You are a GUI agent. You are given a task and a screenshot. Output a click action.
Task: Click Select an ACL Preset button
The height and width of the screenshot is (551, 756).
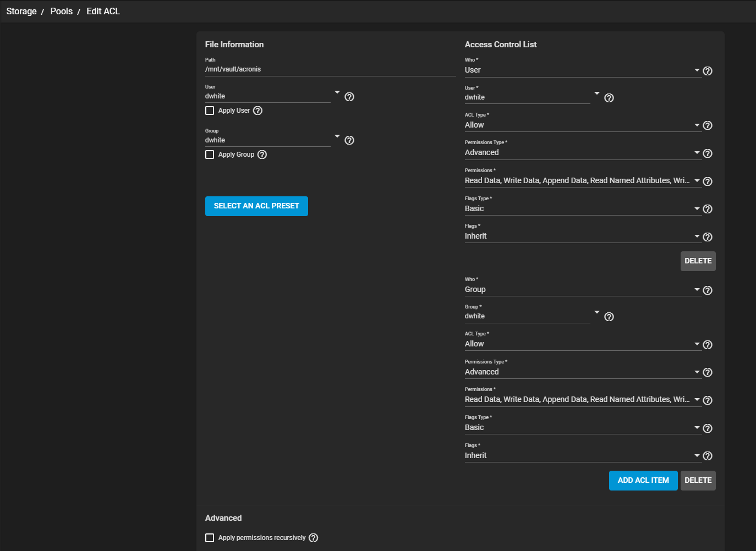pyautogui.click(x=256, y=206)
